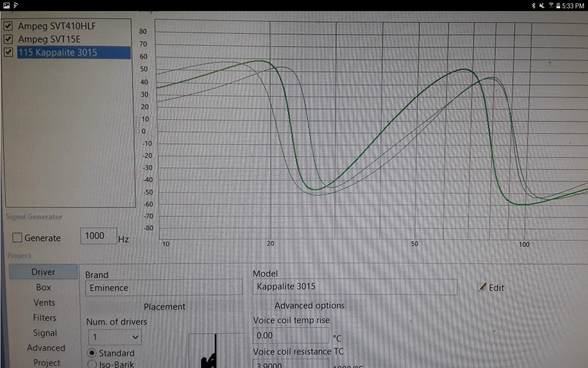Click the Brand field showing Eminence
The image size is (588, 368).
(x=164, y=288)
